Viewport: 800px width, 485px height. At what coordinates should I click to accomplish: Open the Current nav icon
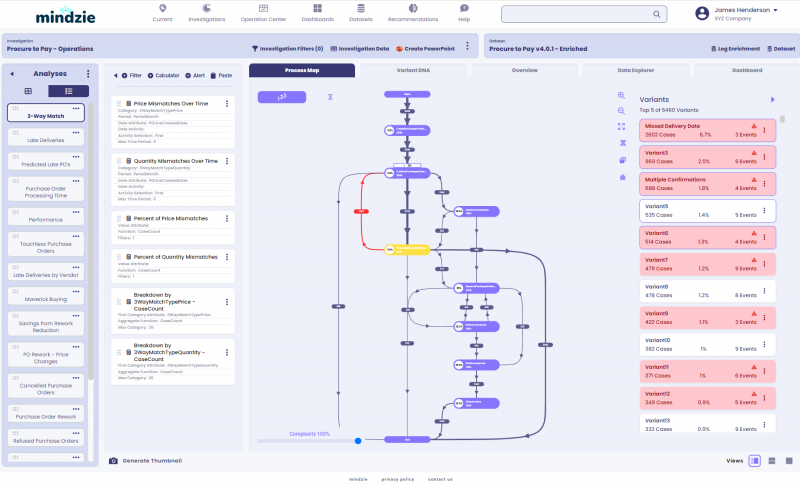[x=162, y=8]
